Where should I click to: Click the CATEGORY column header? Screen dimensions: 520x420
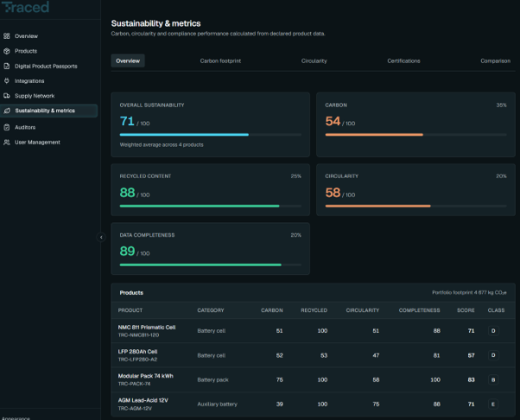[x=211, y=310]
